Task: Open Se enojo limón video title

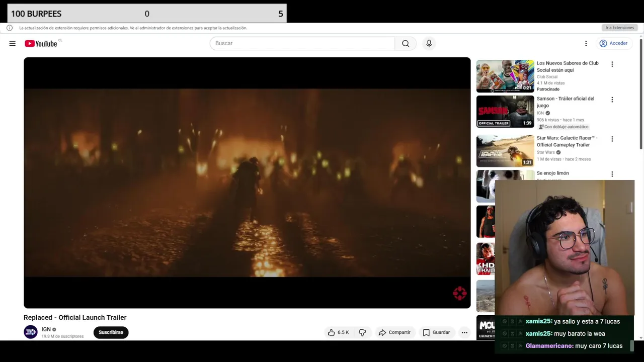Action: 552,173
